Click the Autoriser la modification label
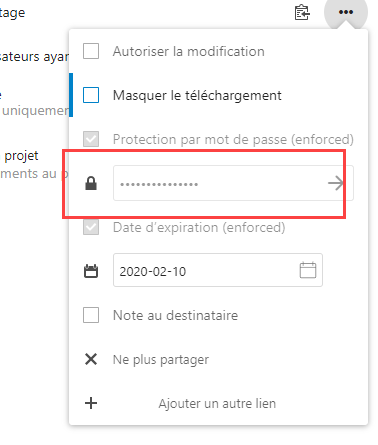Screen dimensions: 378x445 [189, 51]
